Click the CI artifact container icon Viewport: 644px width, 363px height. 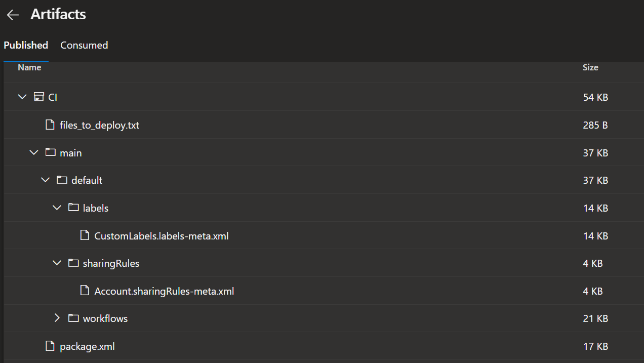pyautogui.click(x=38, y=97)
